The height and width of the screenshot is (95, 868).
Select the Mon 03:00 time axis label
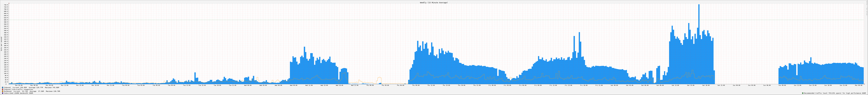coord(19,85)
